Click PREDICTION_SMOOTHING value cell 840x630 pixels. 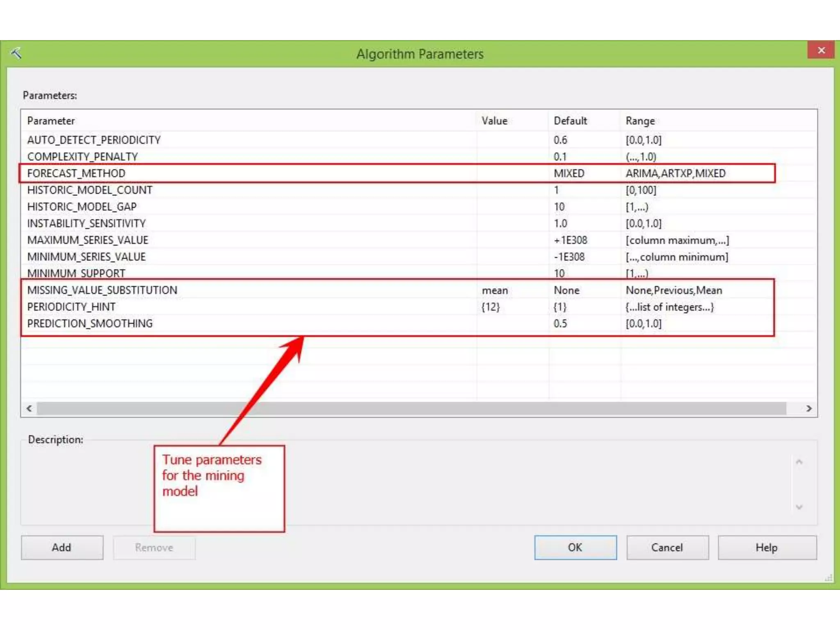tap(512, 324)
